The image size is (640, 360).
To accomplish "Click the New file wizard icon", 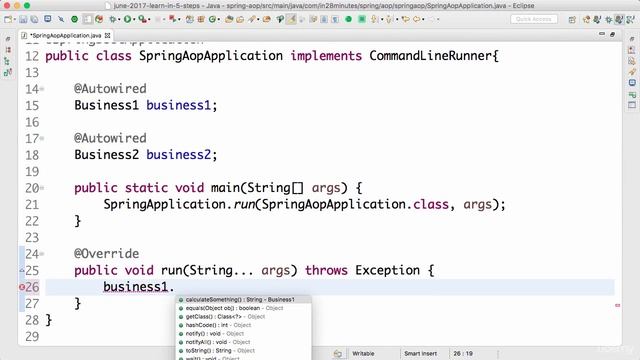I will (7, 19).
